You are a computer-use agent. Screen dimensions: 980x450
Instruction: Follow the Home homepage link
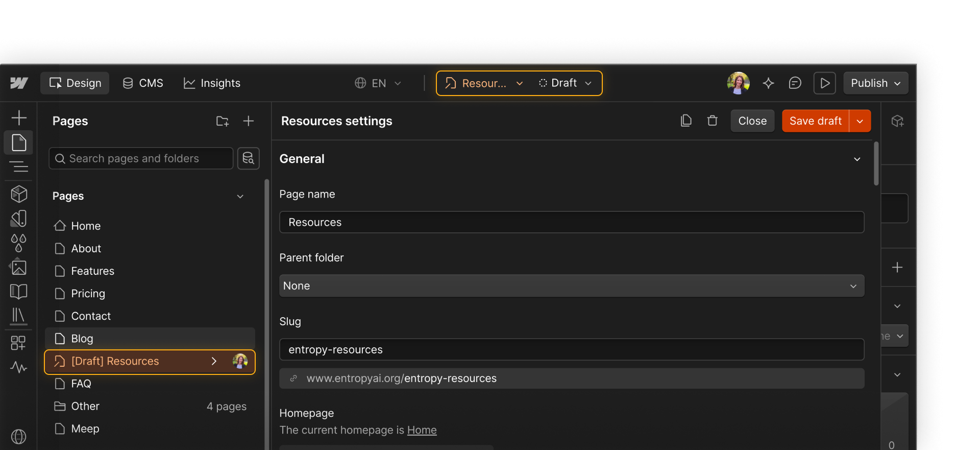(422, 430)
